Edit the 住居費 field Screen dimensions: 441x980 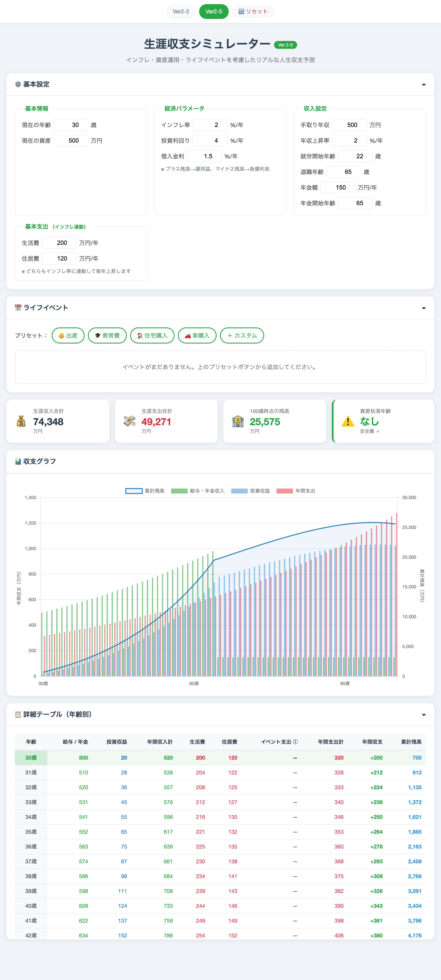coord(59,258)
